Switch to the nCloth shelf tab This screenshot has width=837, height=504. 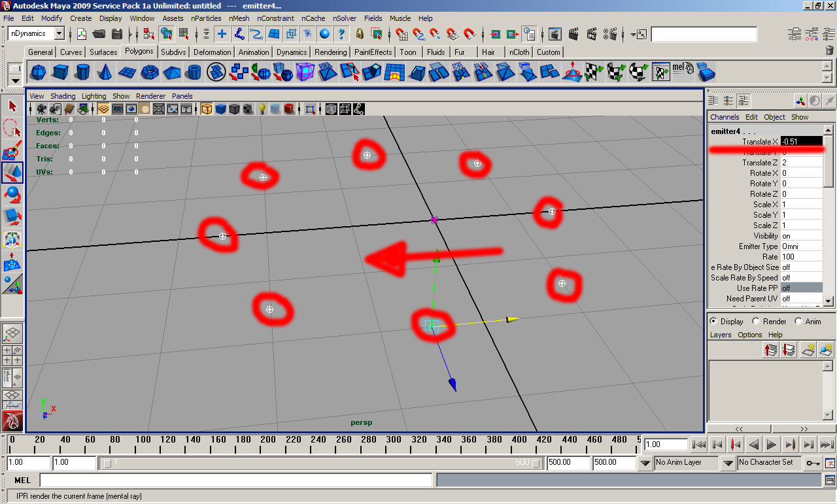click(520, 52)
